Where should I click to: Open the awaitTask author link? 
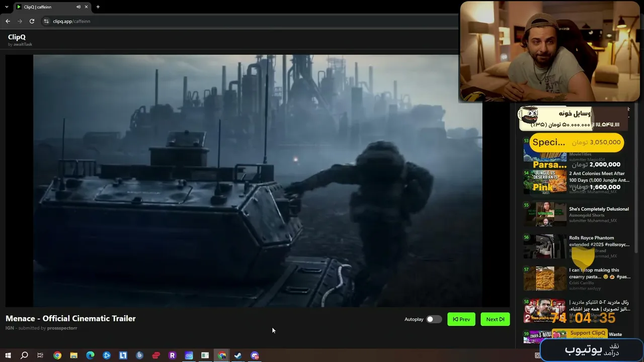(23, 44)
